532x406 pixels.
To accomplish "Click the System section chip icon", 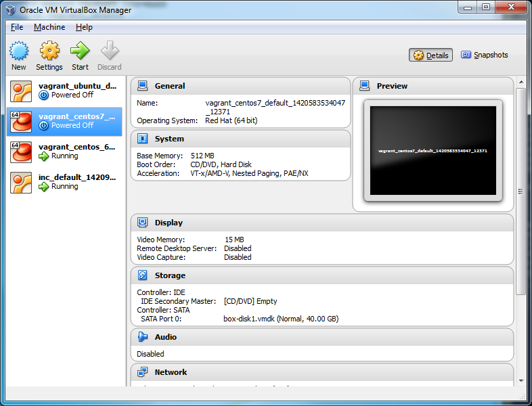I will pyautogui.click(x=143, y=139).
